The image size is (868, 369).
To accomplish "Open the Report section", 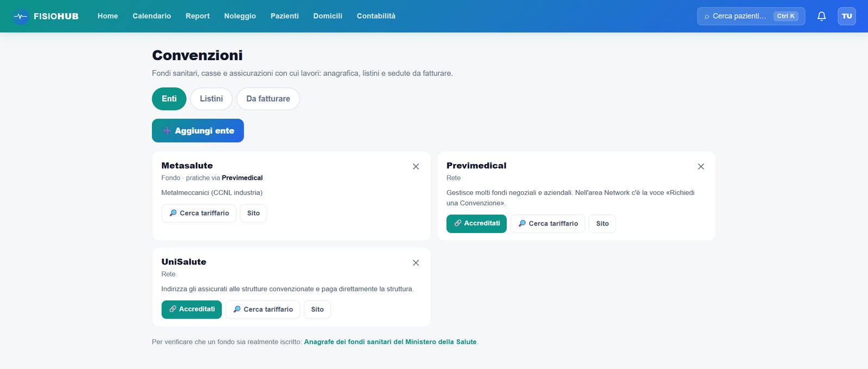I will coord(197,16).
